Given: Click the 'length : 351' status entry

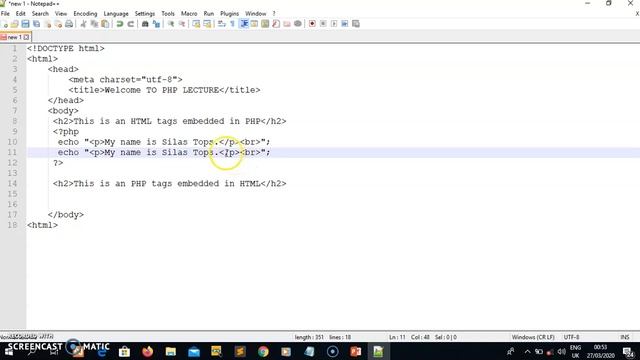Looking at the screenshot, I should 309,337.
